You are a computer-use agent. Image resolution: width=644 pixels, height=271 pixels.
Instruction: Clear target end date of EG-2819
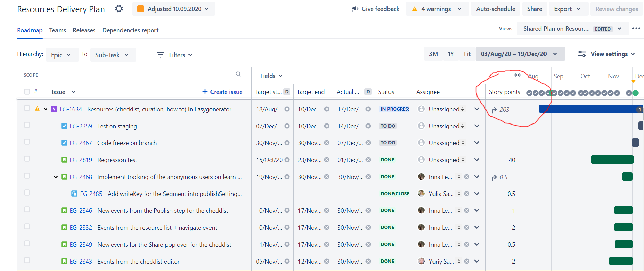(x=327, y=160)
